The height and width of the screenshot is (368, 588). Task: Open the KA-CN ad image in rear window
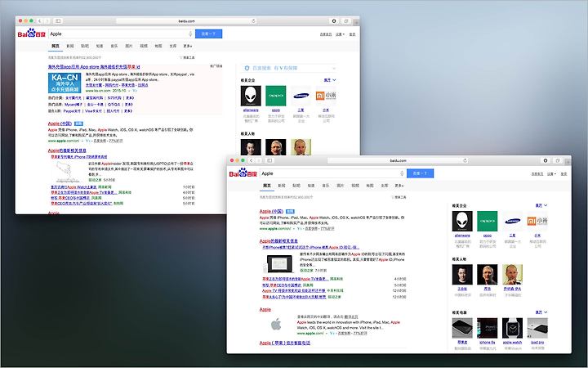coord(65,83)
